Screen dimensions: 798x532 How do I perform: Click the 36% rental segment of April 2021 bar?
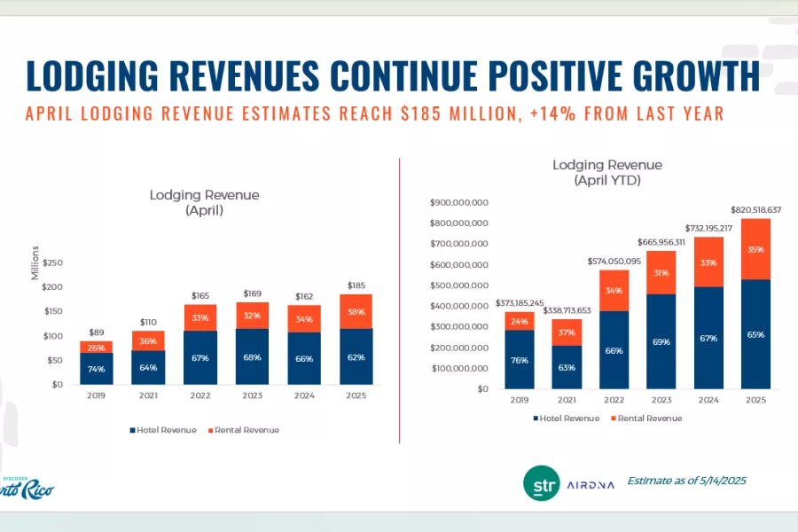click(148, 340)
